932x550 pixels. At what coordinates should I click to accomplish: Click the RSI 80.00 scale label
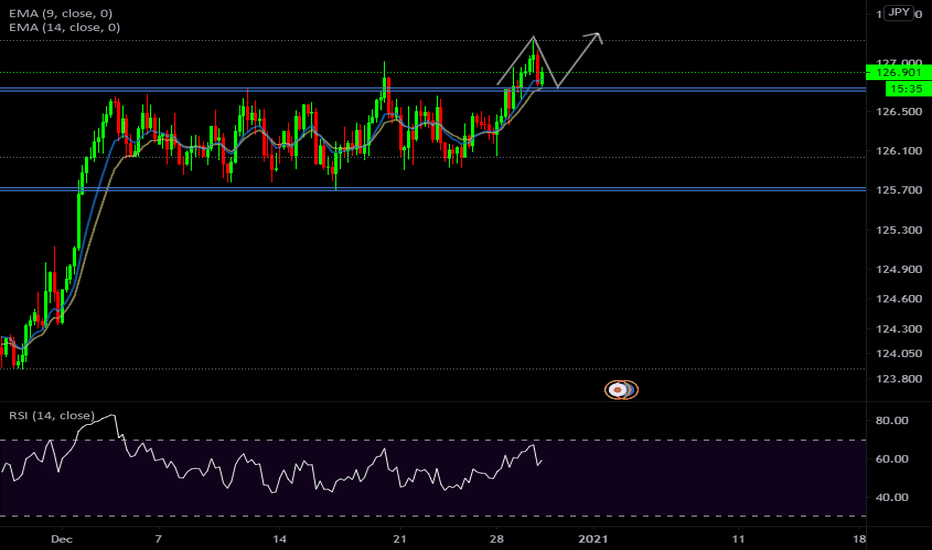(x=892, y=420)
